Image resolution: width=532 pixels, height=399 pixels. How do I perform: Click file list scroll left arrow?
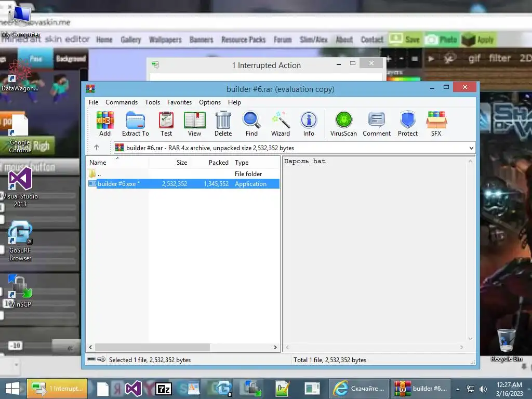(90, 347)
